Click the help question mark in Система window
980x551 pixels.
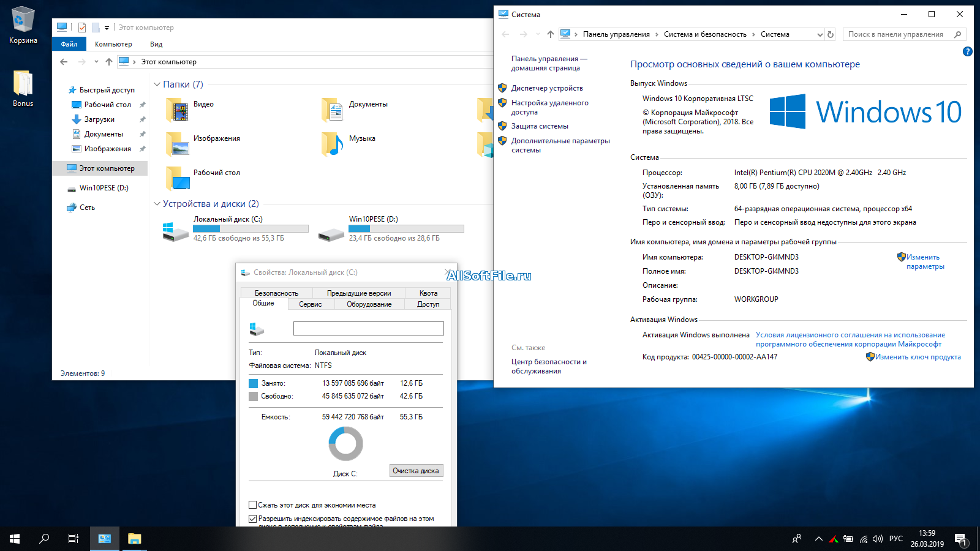pos(967,51)
